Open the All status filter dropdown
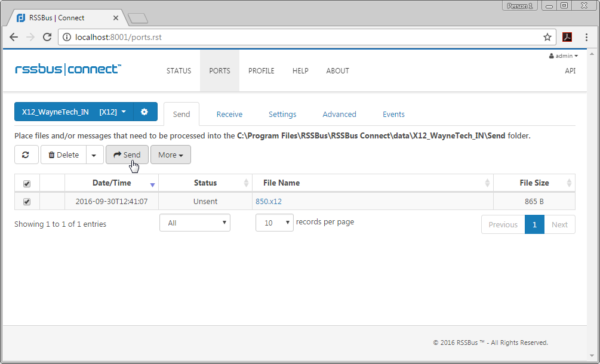The image size is (600, 364). coord(195,223)
